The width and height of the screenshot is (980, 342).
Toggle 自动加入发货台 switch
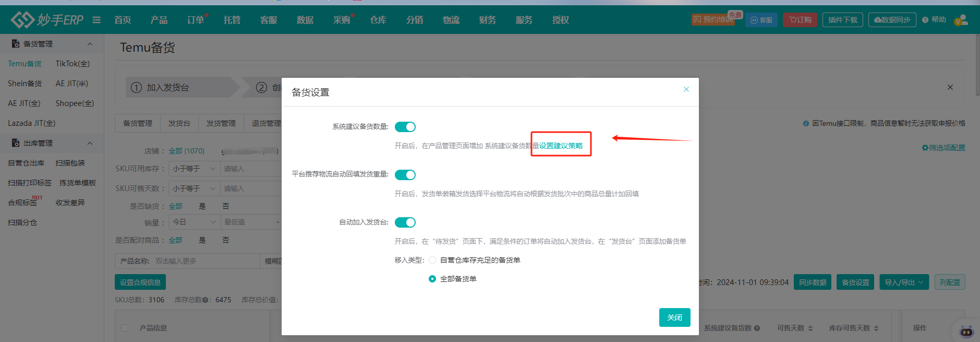[405, 222]
